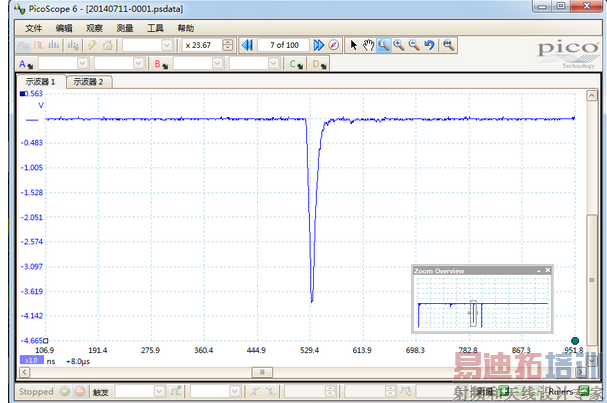The height and width of the screenshot is (403, 607).
Task: Zoom to full view icon
Action: [449, 45]
